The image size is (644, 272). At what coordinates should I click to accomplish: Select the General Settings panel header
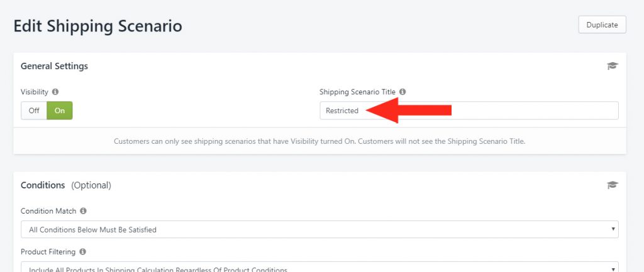pyautogui.click(x=54, y=66)
